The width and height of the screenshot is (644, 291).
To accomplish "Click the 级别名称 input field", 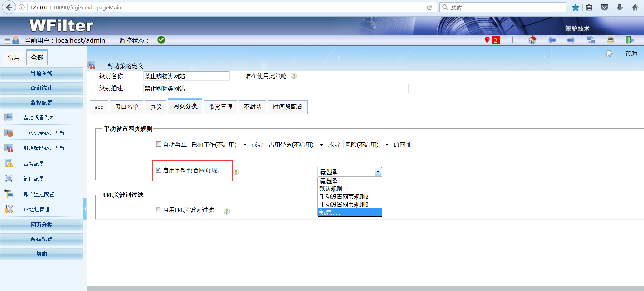I will 186,76.
